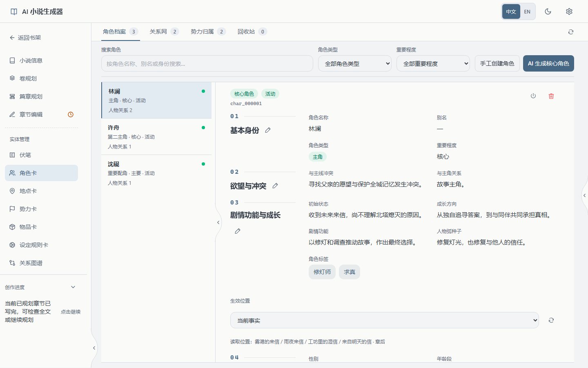Open 全部角色类型 dropdown
This screenshot has width=588, height=368.
click(355, 63)
